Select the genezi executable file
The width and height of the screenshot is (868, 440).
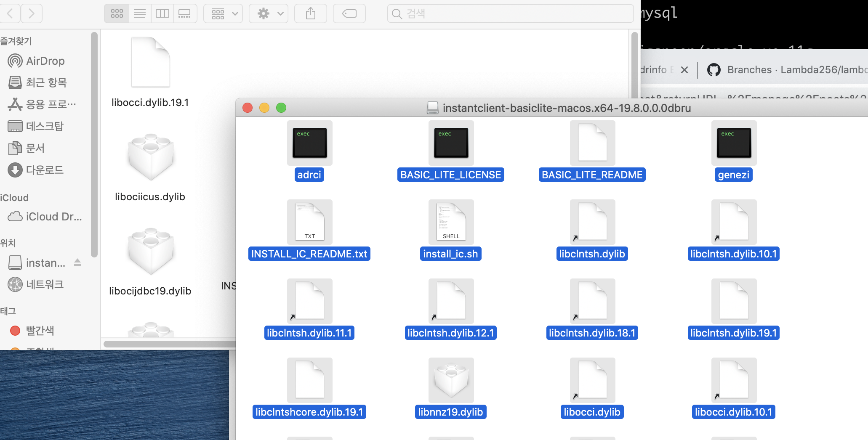[x=734, y=151]
